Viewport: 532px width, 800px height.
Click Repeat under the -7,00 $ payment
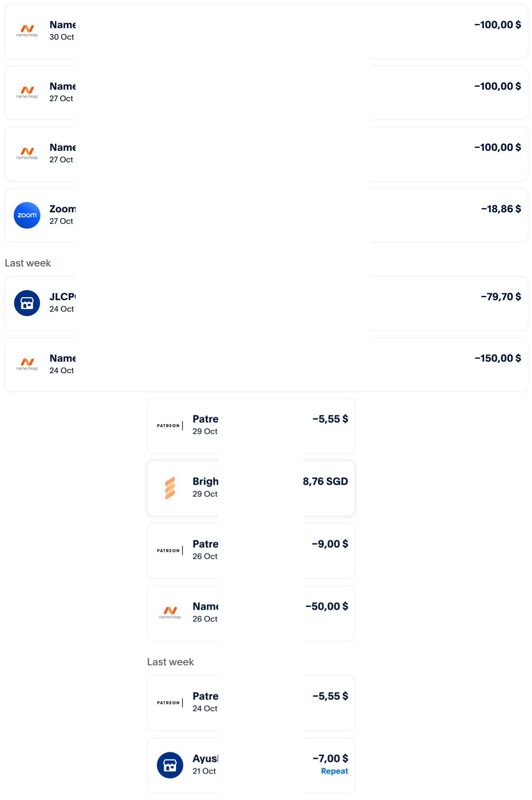tap(334, 771)
